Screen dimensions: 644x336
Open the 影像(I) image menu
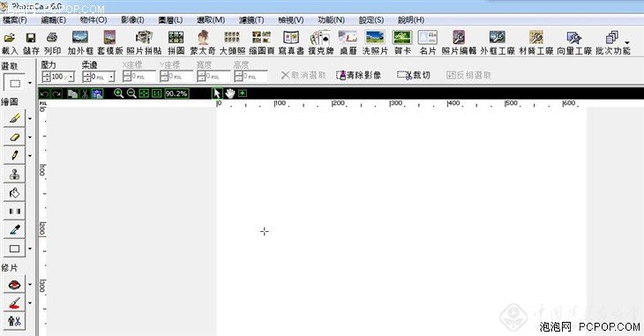pyautogui.click(x=132, y=19)
